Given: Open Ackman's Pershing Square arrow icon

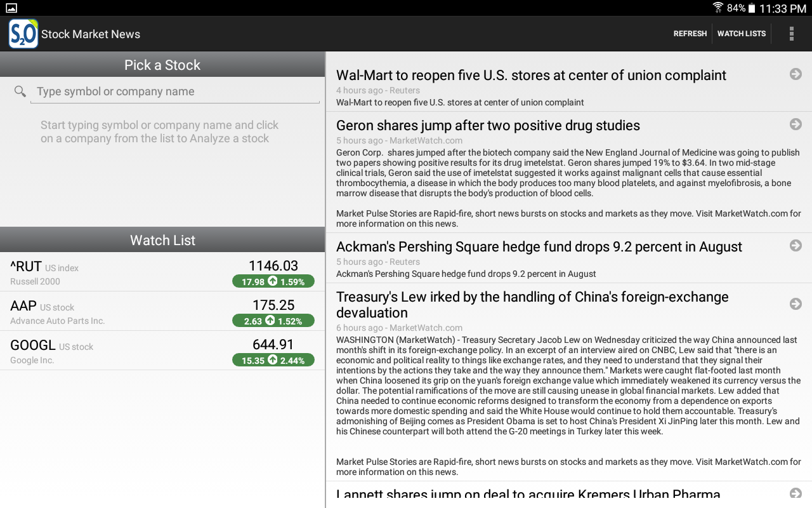Looking at the screenshot, I should [x=796, y=246].
